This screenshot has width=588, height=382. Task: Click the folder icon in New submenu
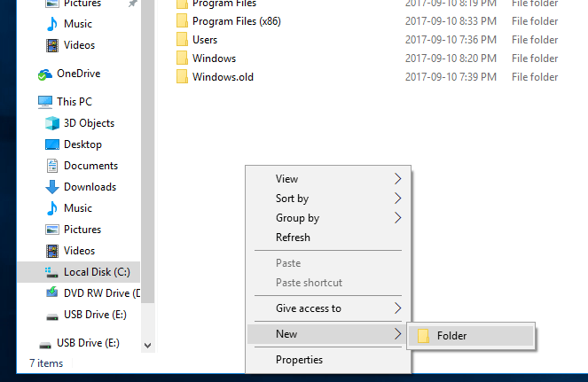(423, 336)
